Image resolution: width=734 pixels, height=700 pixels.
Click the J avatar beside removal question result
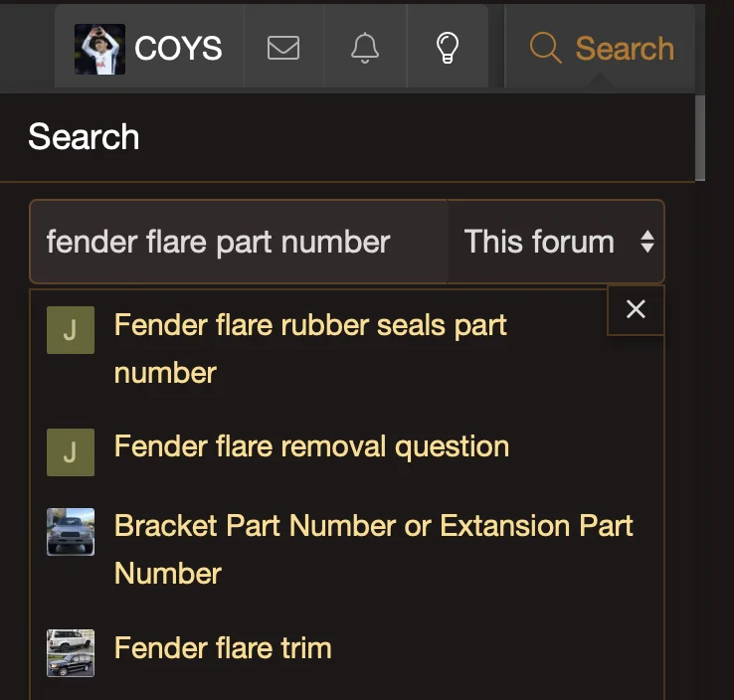pos(71,452)
